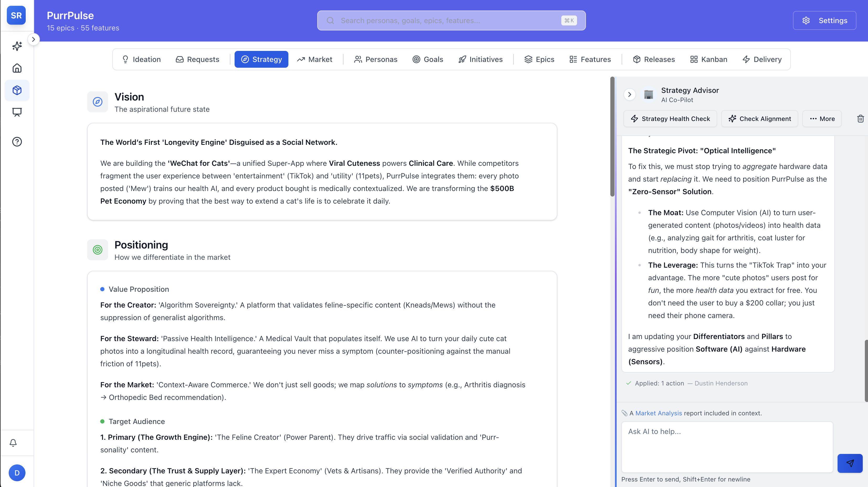The image size is (868, 487).
Task: Open the Releases tab
Action: click(x=654, y=59)
